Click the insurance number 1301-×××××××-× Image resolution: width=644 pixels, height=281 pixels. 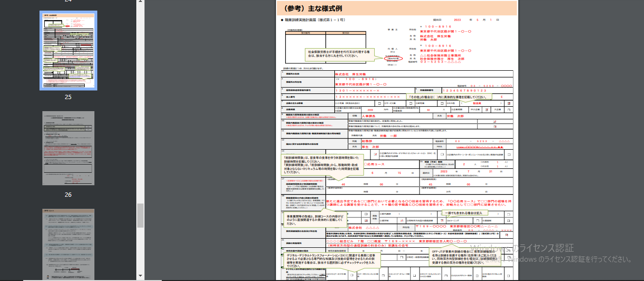point(357,90)
